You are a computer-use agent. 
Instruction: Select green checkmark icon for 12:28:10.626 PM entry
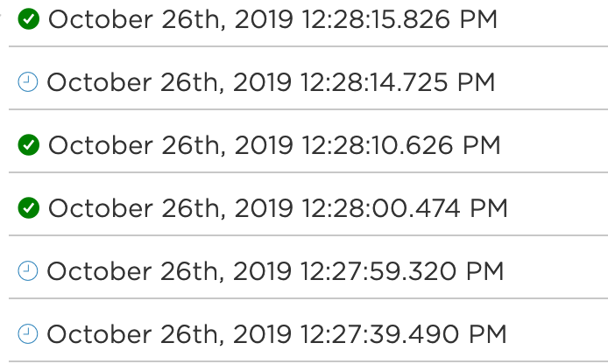click(x=29, y=145)
